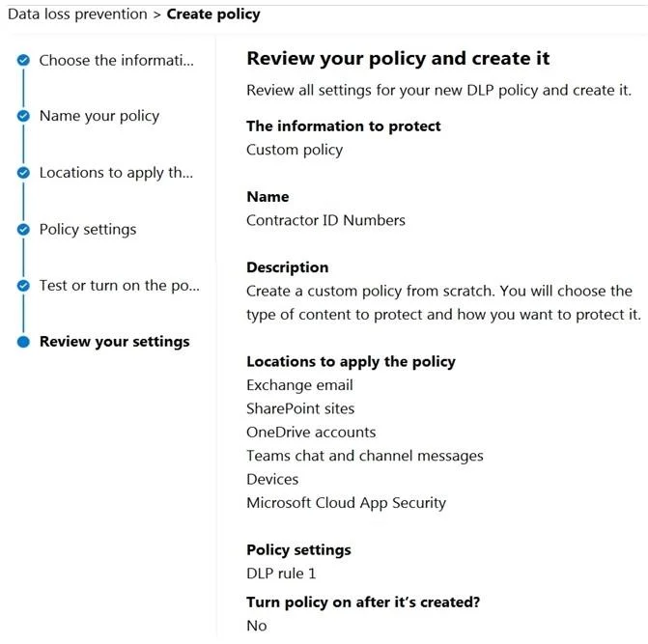
Task: Go back to Name your policy step
Action: pyautogui.click(x=99, y=116)
